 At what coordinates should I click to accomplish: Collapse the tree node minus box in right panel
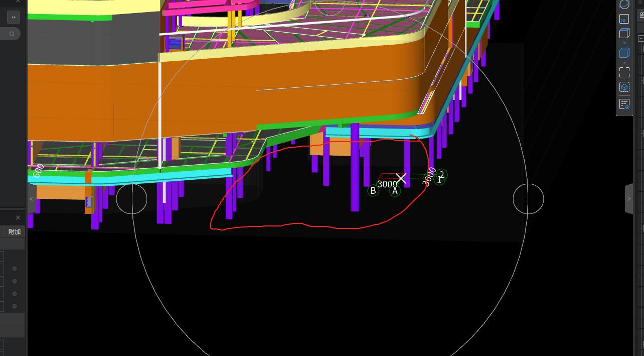click(641, 39)
